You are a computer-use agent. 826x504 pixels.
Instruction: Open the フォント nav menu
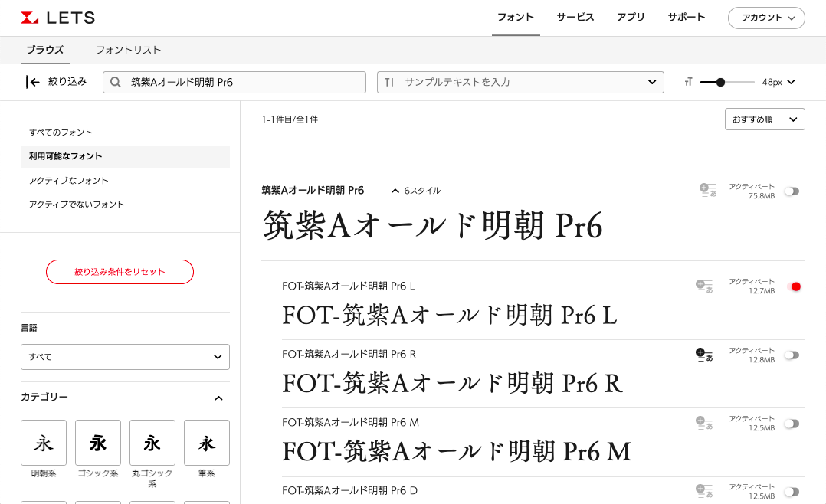516,18
